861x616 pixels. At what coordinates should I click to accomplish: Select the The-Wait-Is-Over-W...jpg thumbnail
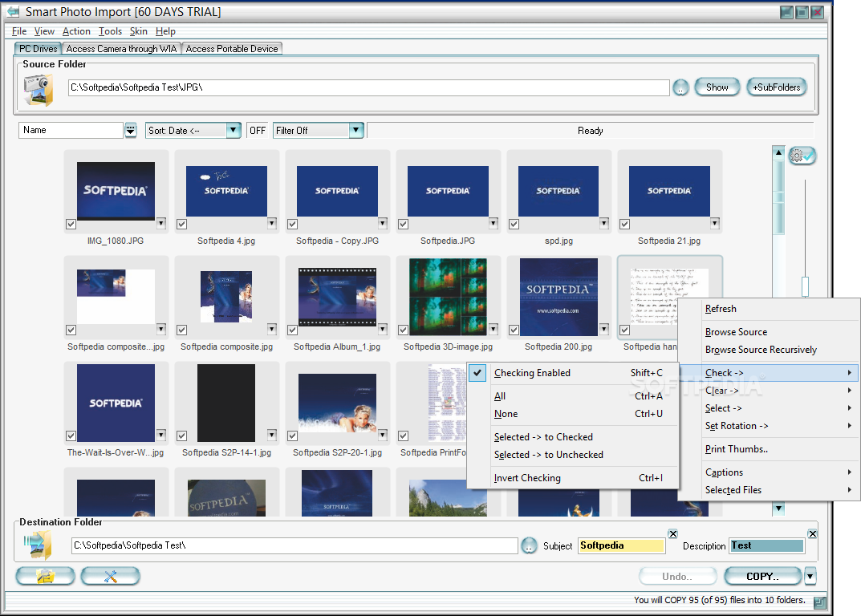pos(116,403)
